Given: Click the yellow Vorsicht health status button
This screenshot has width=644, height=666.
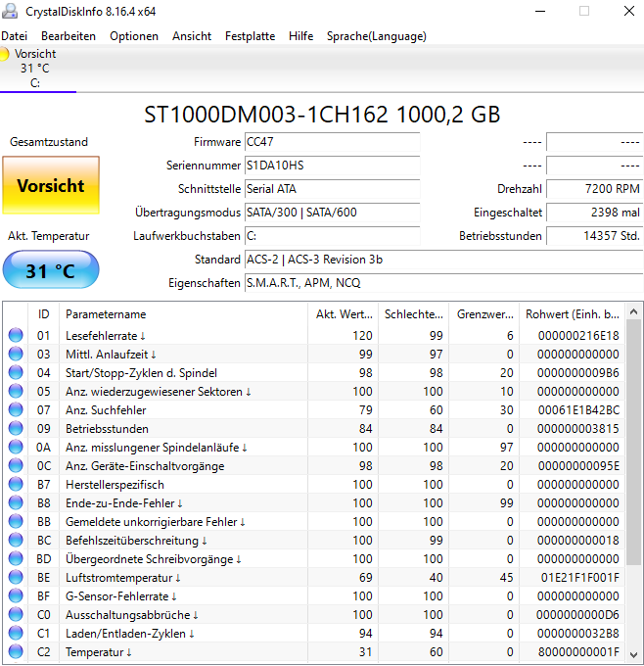Looking at the screenshot, I should pos(51,185).
